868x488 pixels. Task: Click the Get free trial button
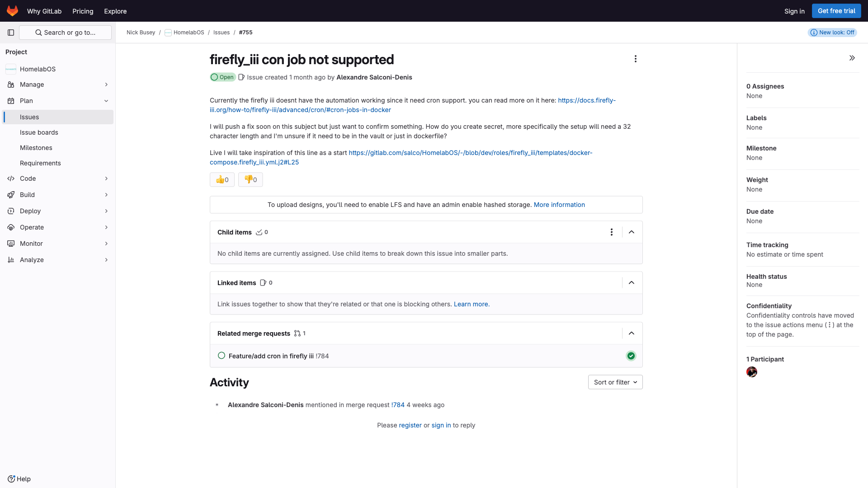[x=836, y=11]
